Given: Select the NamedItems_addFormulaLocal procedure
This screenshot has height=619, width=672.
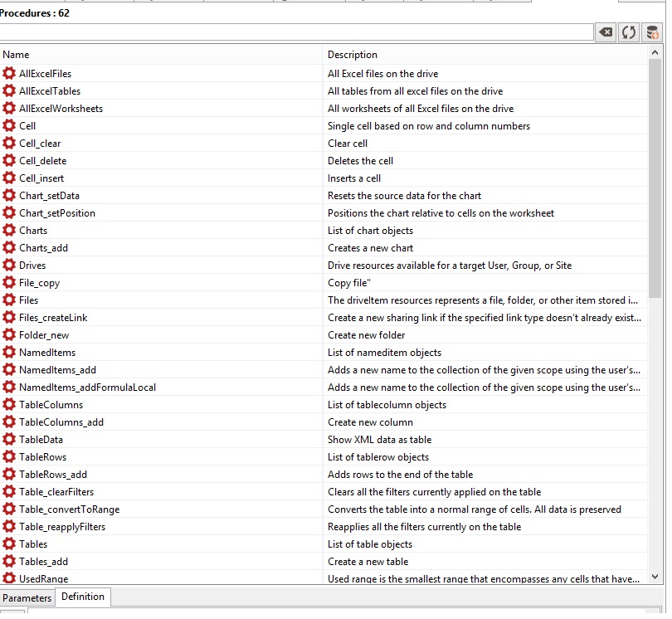Looking at the screenshot, I should (x=87, y=387).
